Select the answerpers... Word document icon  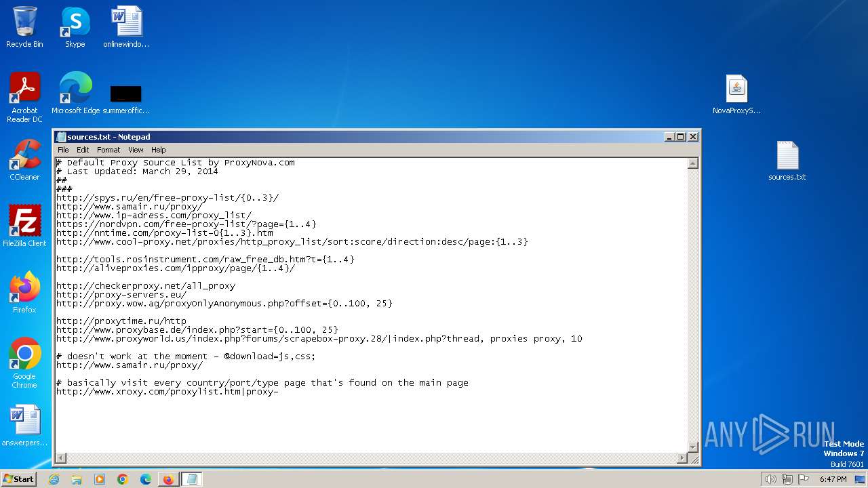24,426
